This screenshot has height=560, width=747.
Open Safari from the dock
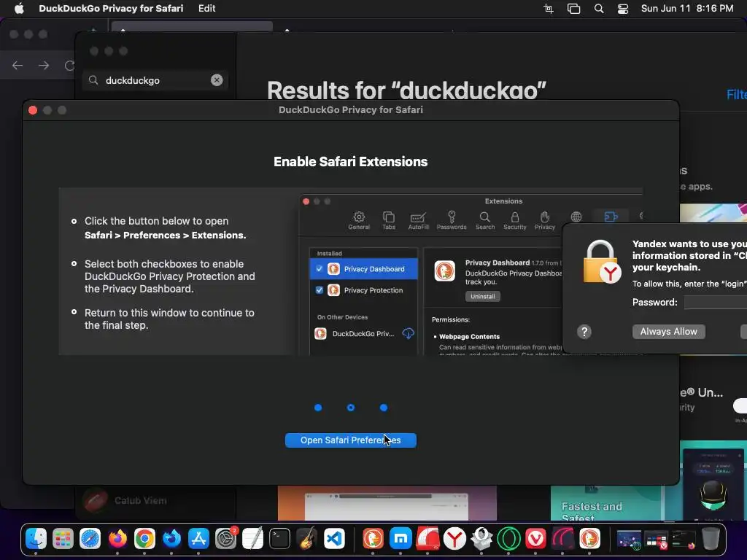click(x=90, y=539)
